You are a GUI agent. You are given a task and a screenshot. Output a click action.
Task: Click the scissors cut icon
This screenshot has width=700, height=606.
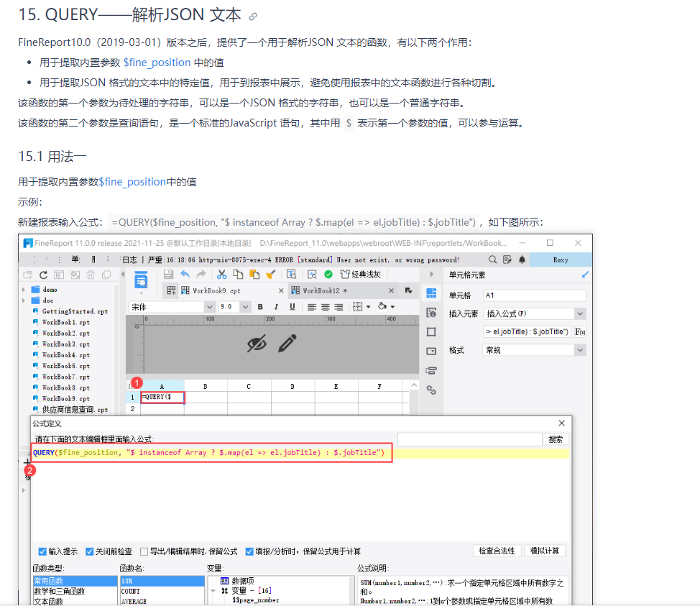point(222,274)
